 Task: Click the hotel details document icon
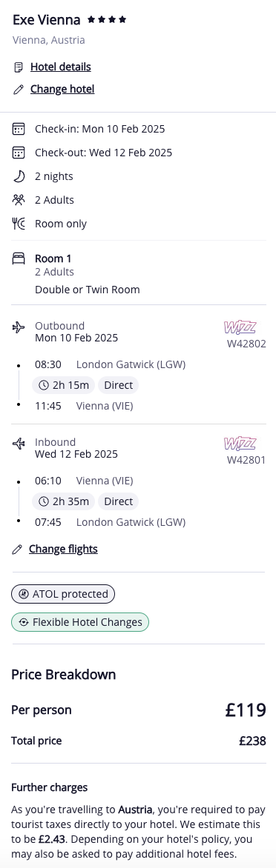coord(19,67)
